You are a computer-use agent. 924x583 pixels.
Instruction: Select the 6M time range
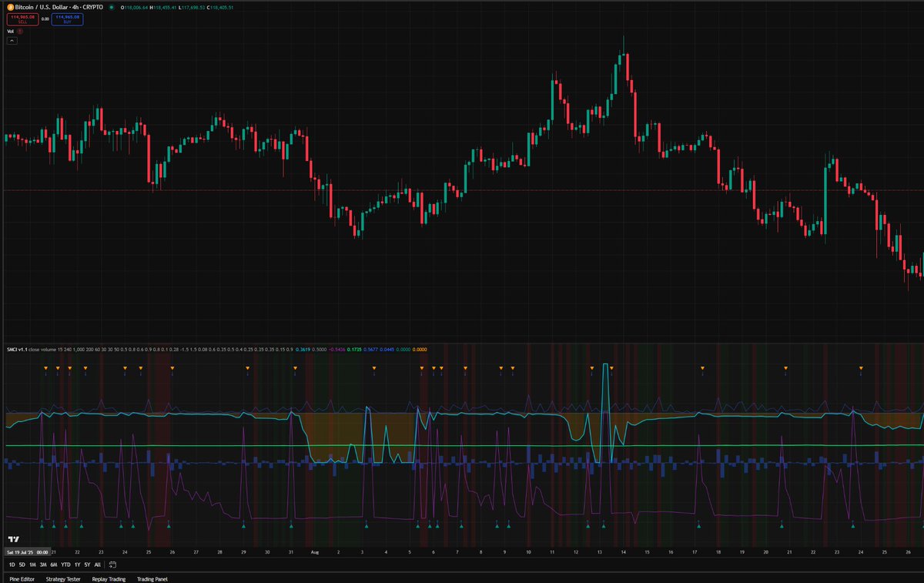click(54, 565)
